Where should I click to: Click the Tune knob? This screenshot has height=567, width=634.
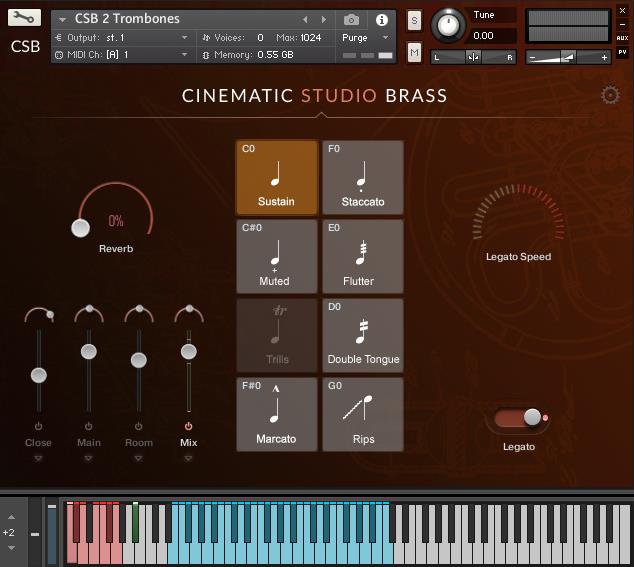[x=450, y=25]
